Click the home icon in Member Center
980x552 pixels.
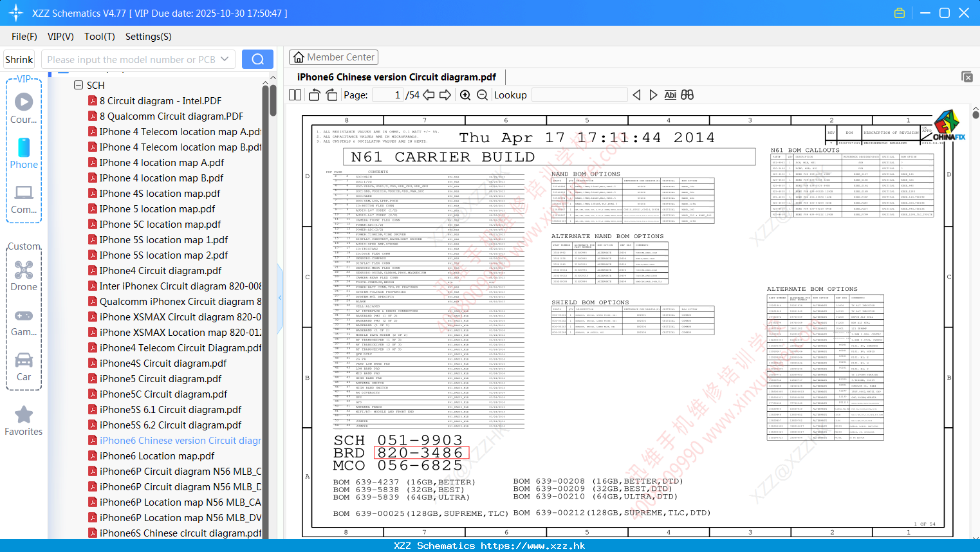click(299, 57)
